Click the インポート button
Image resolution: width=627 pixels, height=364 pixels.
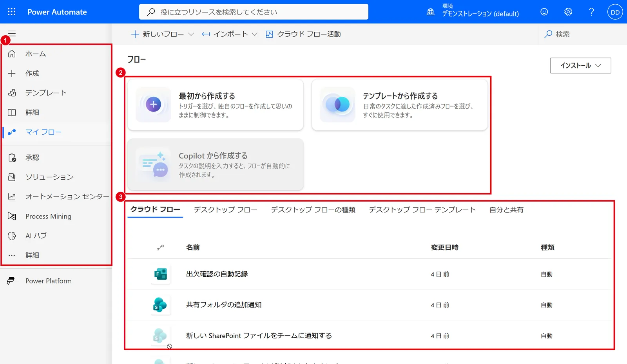coord(230,34)
